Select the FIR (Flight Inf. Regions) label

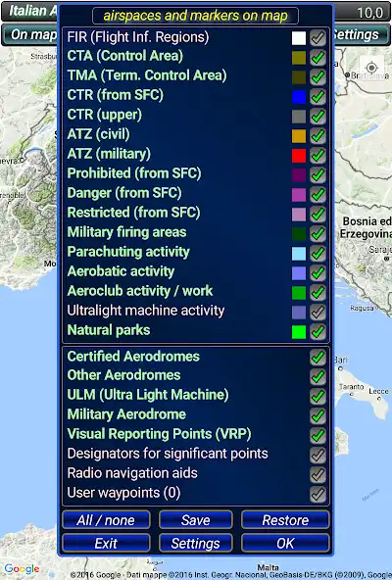pos(138,37)
